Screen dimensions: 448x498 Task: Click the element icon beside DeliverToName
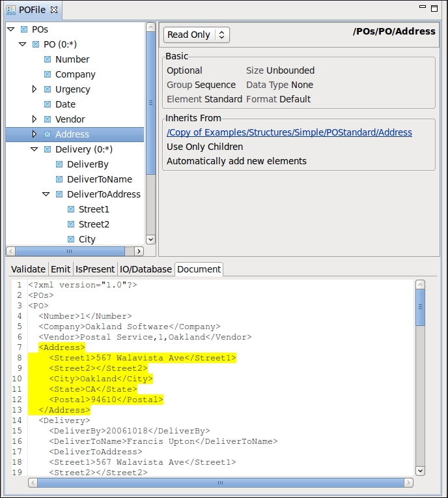[59, 179]
